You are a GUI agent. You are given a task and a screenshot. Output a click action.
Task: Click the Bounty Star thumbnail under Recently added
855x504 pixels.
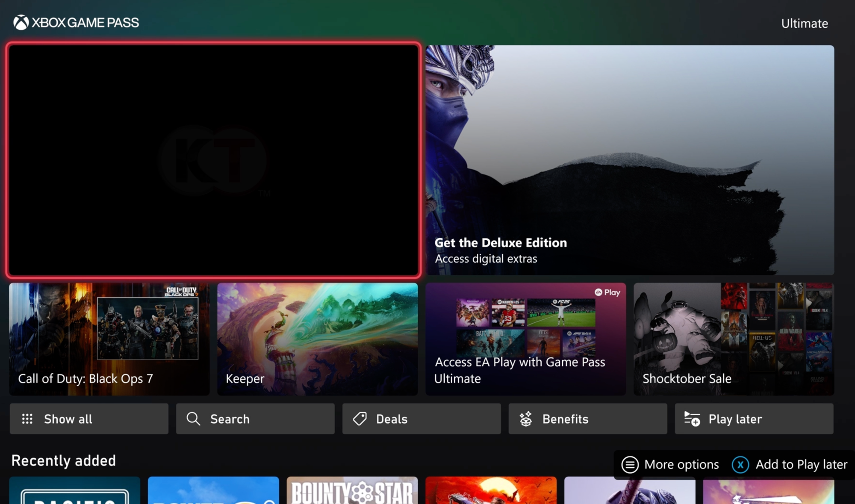(352, 492)
